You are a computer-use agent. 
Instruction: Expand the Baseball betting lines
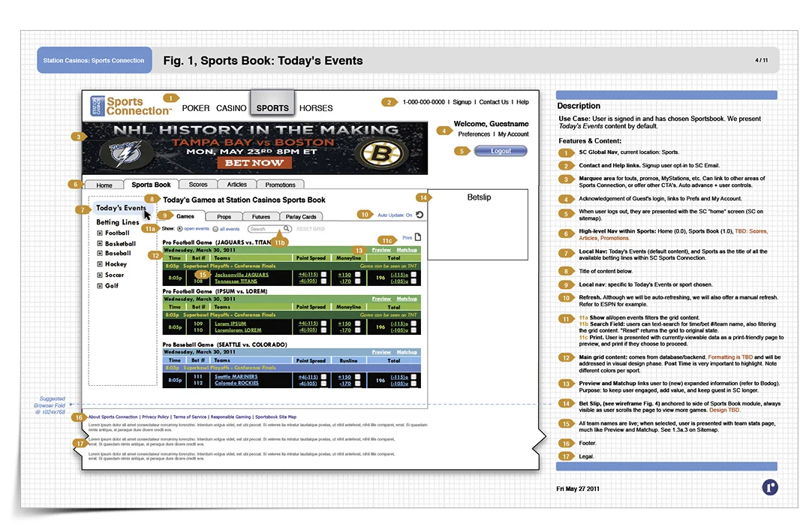coord(99,253)
